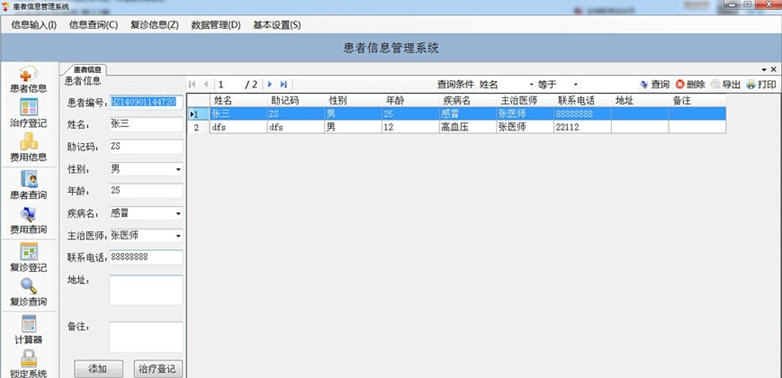Viewport: 782px width, 378px height.
Task: Click the 年龄 input field
Action: click(x=146, y=190)
